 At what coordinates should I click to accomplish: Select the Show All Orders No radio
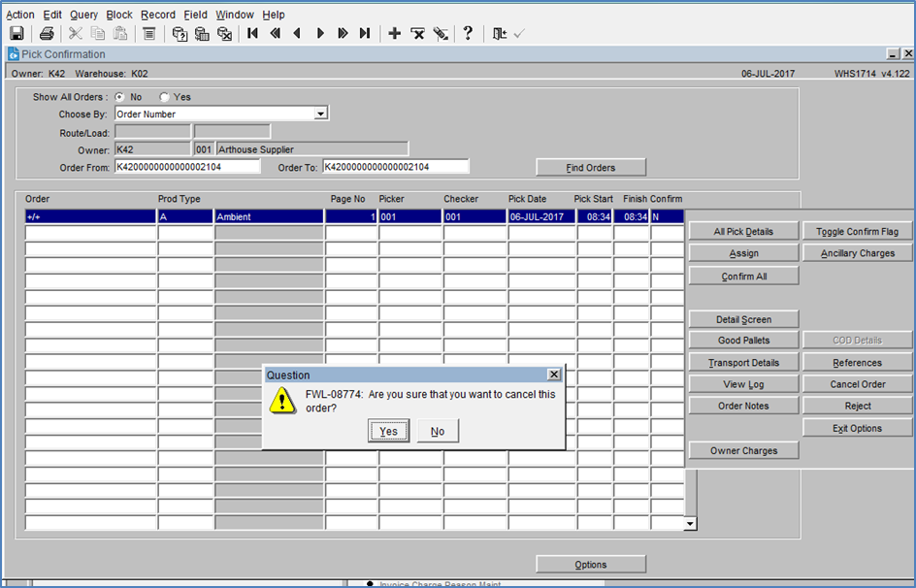119,97
